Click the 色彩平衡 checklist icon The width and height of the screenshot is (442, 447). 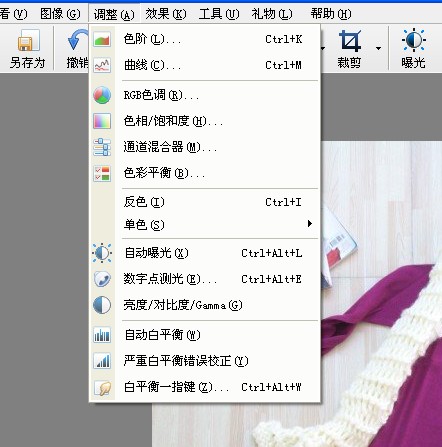[x=102, y=173]
